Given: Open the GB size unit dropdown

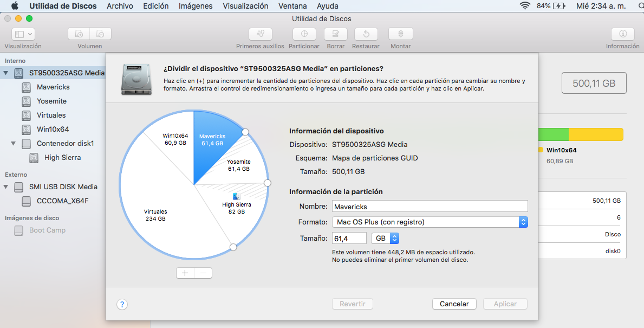Looking at the screenshot, I should click(385, 238).
